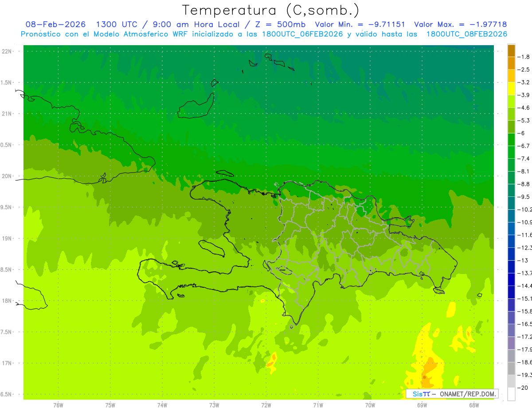Image resolution: width=532 pixels, height=411 pixels.
Task: Click the "18N" latitude axis label
Action: [x=7, y=301]
